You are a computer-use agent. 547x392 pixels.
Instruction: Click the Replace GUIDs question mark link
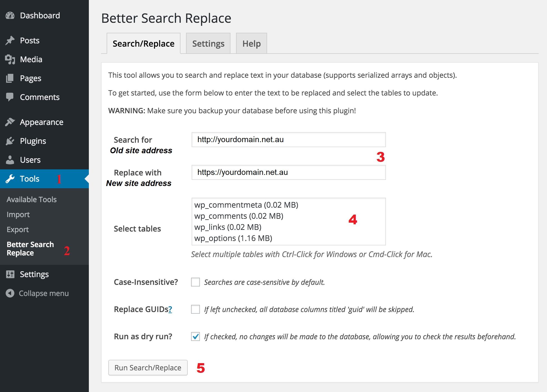(170, 309)
